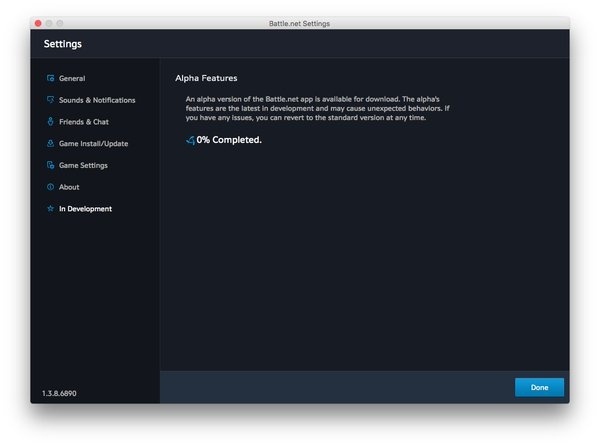Click the version number 1.3.8.6890
The width and height of the screenshot is (600, 447).
59,393
